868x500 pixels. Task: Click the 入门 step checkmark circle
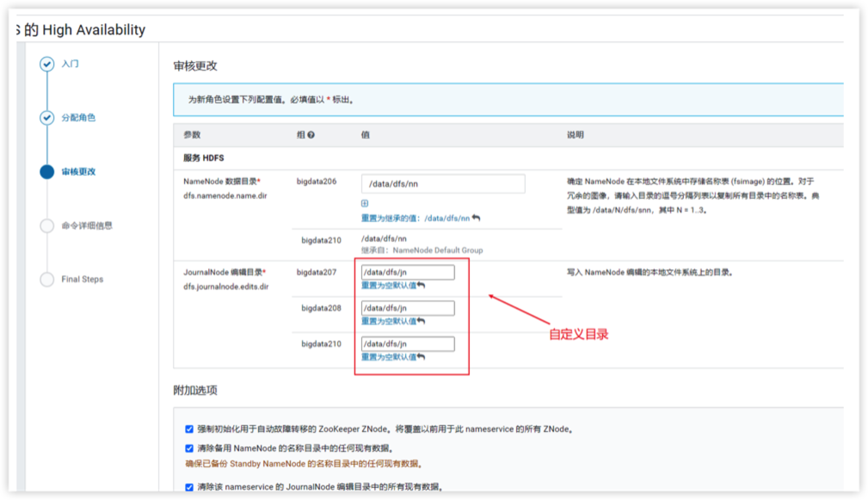[46, 65]
